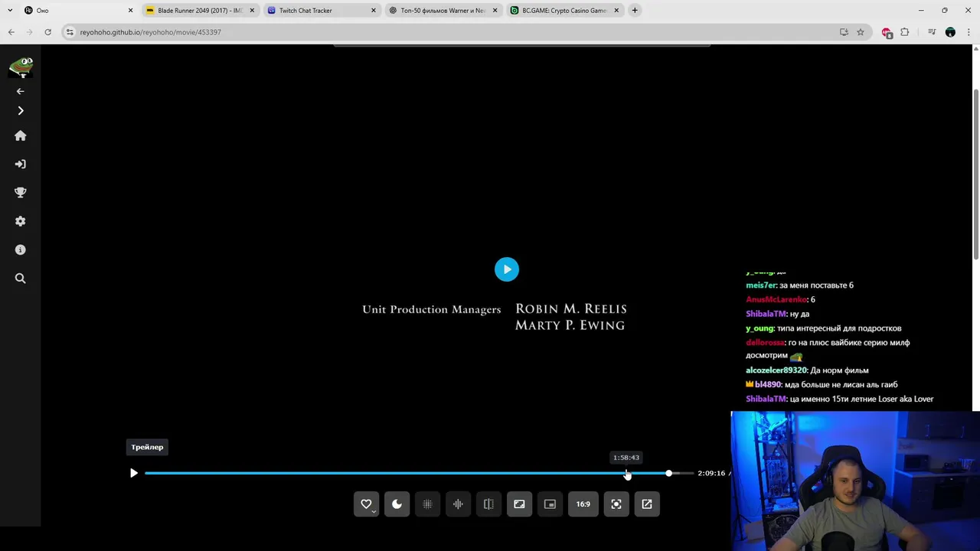Toggle the audio waveform equalizer button
This screenshot has height=551, width=980.
[458, 504]
